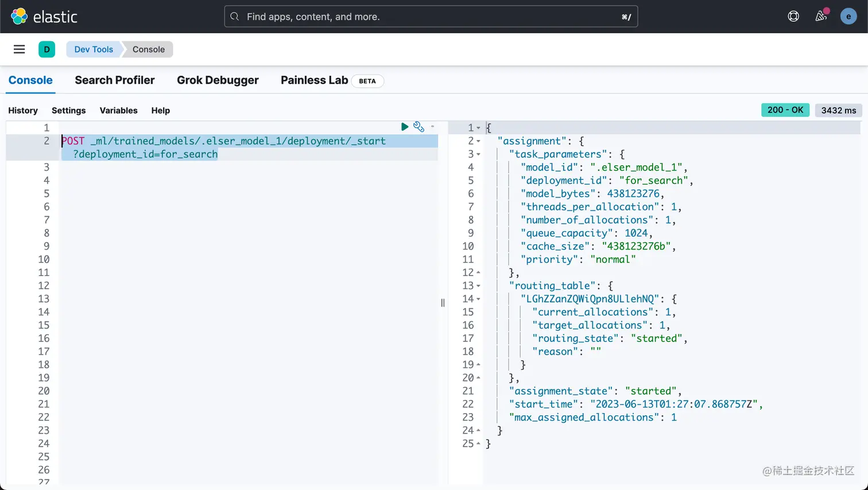Click the fold arrow at line 24
The image size is (868, 490).
tap(479, 430)
